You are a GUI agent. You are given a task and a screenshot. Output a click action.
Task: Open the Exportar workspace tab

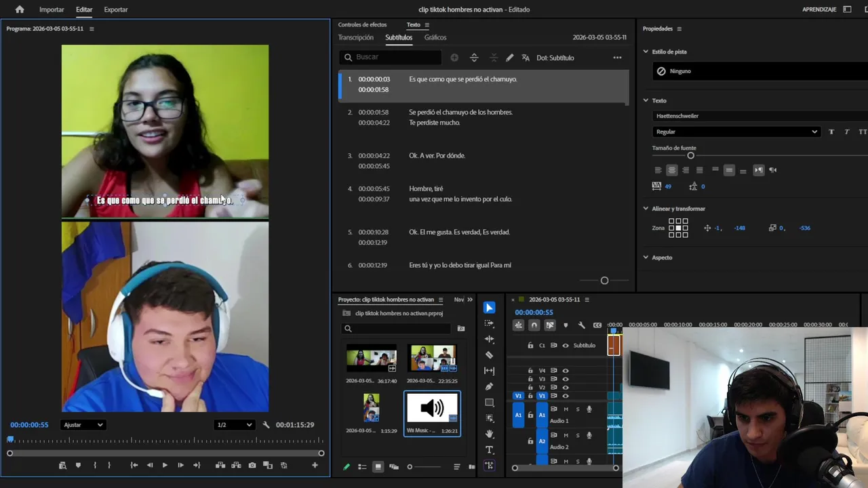point(115,9)
